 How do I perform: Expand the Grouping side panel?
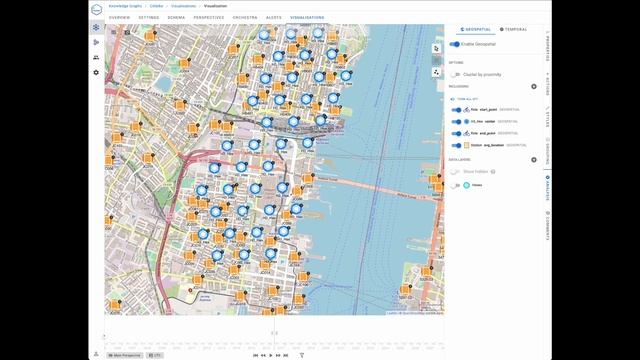[548, 151]
